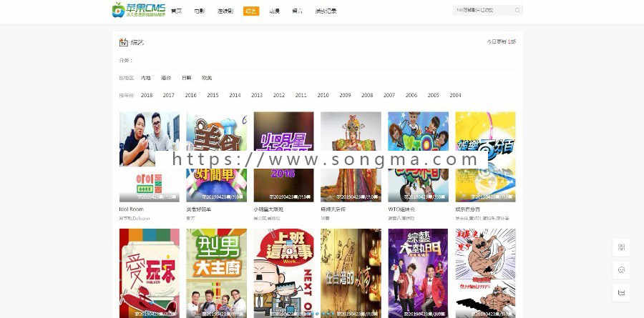Open the 动漫 nav item
Image resolution: width=644 pixels, height=318 pixels.
point(274,11)
